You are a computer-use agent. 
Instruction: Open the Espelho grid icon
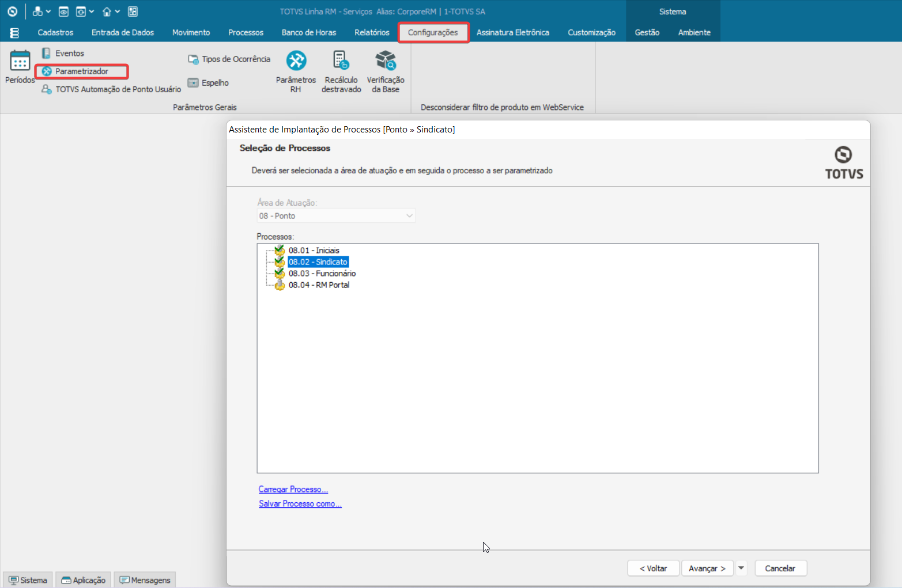pos(193,83)
